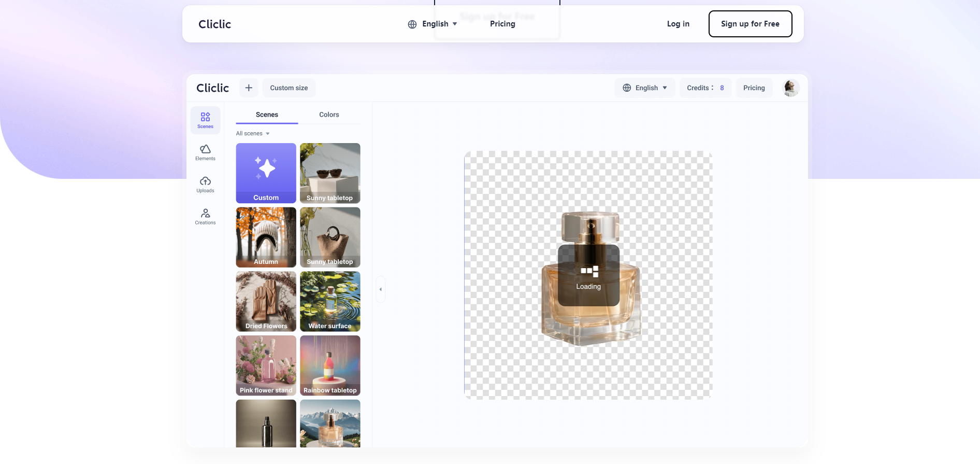
Task: Switch to the Scenes tab
Action: coord(267,115)
